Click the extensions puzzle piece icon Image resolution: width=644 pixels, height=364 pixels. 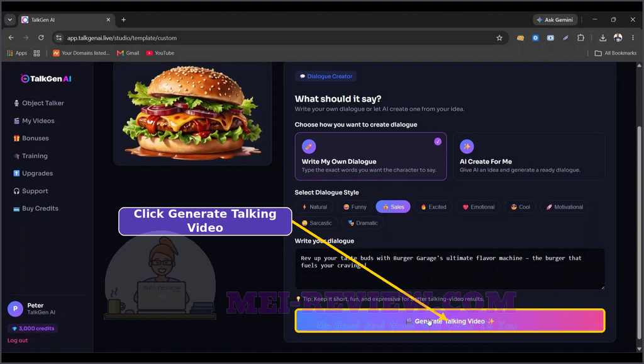tap(580, 38)
